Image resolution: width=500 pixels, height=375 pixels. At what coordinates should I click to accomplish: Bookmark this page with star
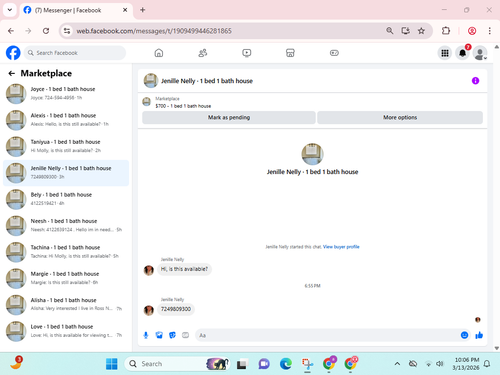(421, 31)
